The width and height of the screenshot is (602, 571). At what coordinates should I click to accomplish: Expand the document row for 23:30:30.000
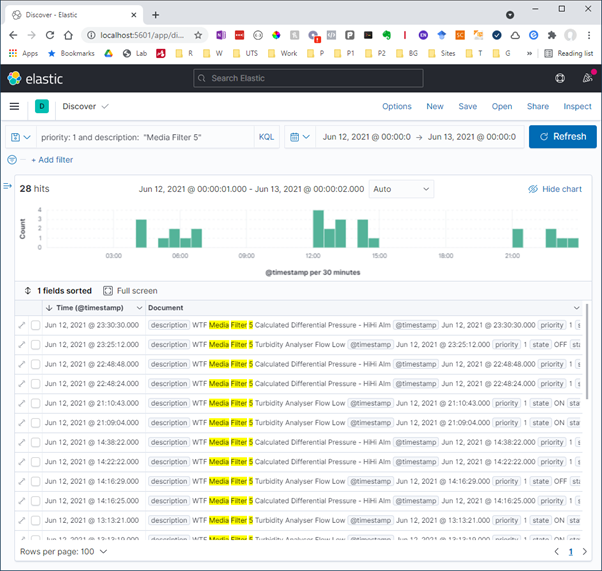tap(21, 325)
